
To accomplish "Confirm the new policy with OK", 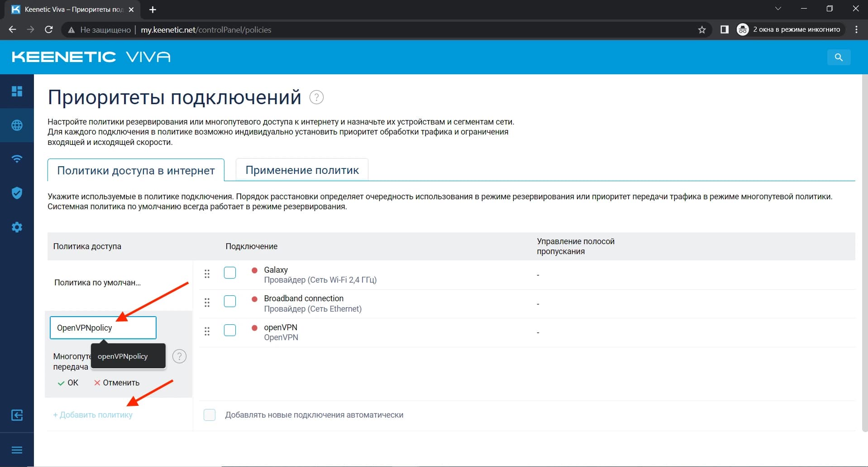I will 67,382.
